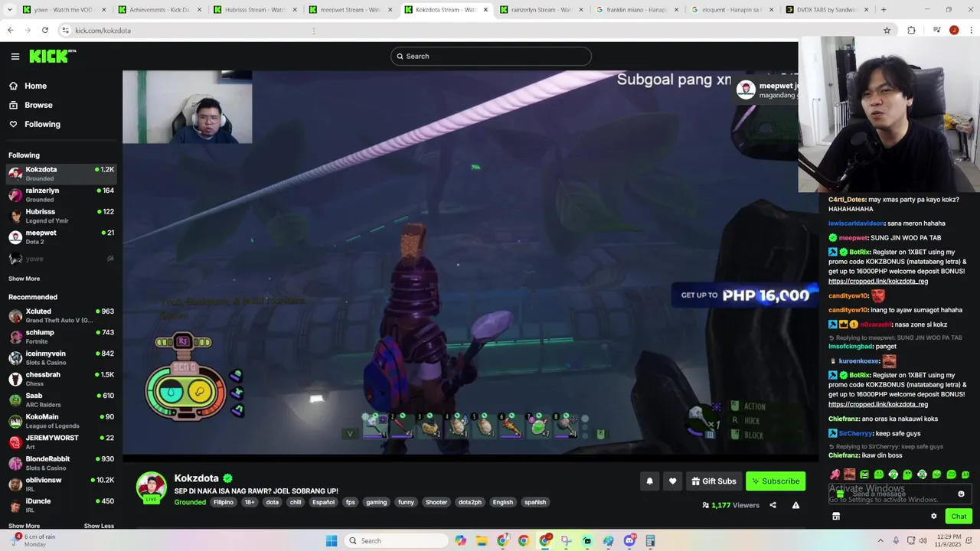The width and height of the screenshot is (980, 551).
Task: Show hidden system tray icons
Action: (x=880, y=541)
